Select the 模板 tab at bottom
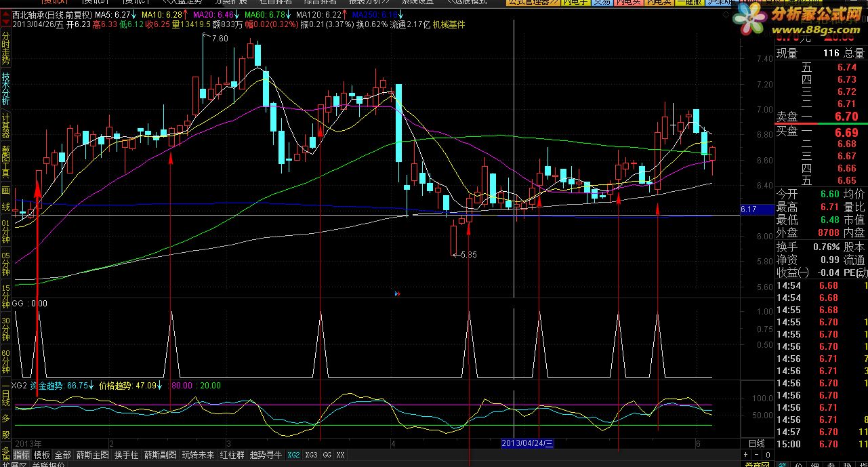Screen dimensions: 868x467 coord(42,455)
